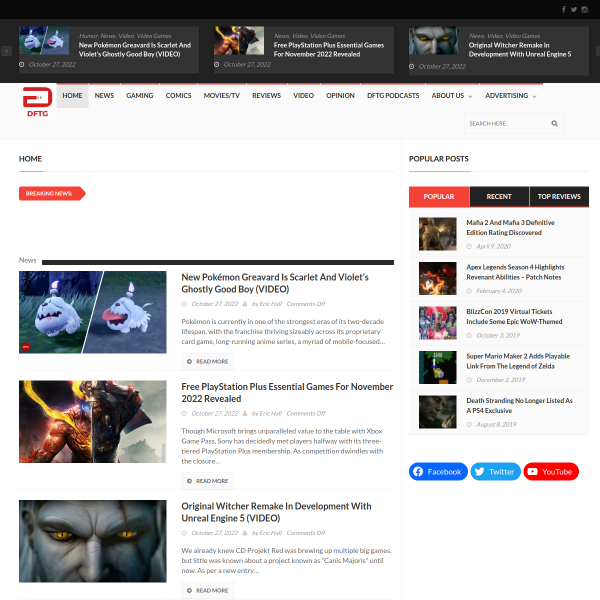The height and width of the screenshot is (600, 600).
Task: Click the ticker PlayStation Plus thumbnail
Action: tap(239, 40)
